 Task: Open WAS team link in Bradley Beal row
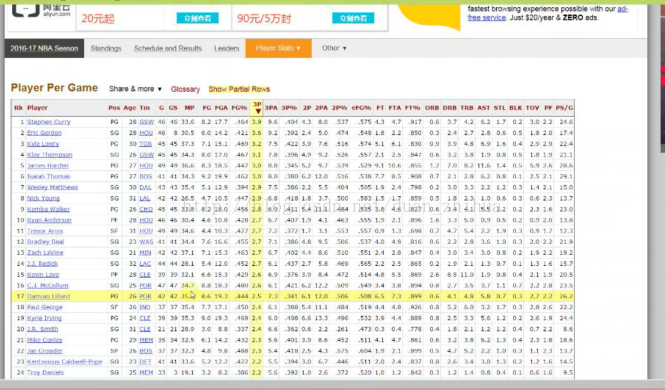pyautogui.click(x=146, y=242)
